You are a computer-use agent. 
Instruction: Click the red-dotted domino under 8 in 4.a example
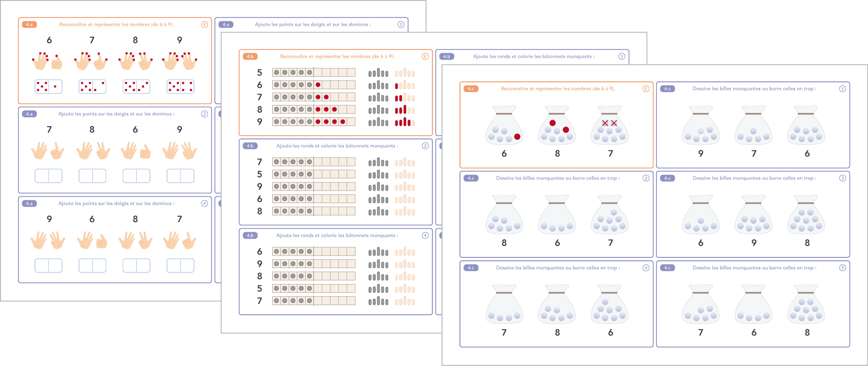136,86
